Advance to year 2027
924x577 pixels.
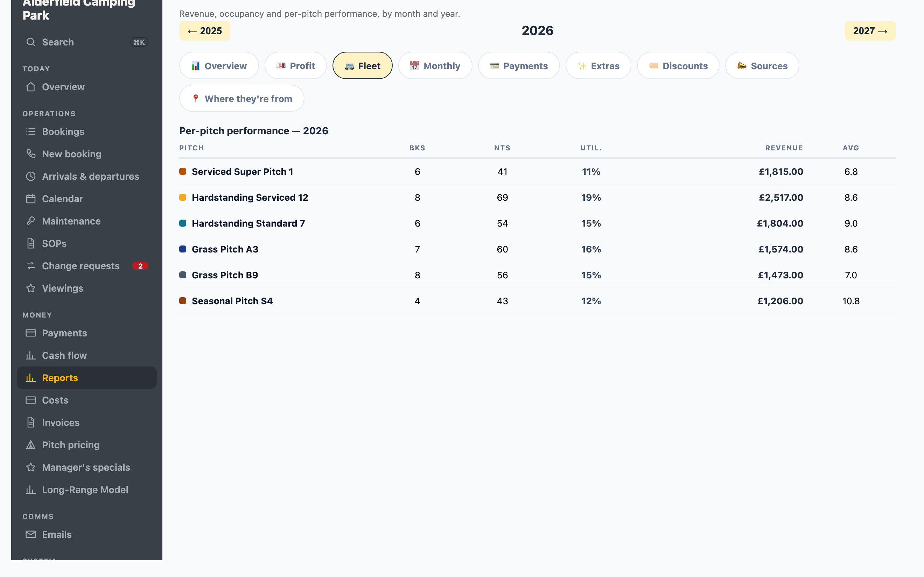870,31
